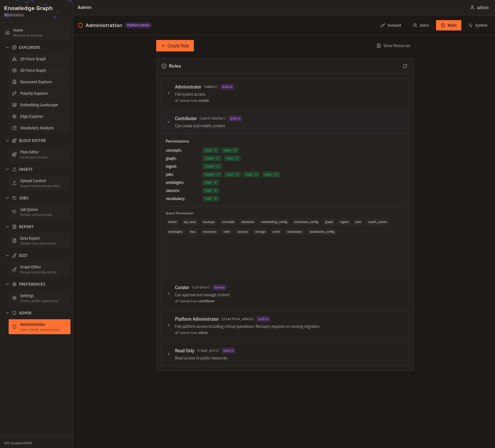This screenshot has width=495, height=448.
Task: Expand the Read Only role row
Action: 169,354
